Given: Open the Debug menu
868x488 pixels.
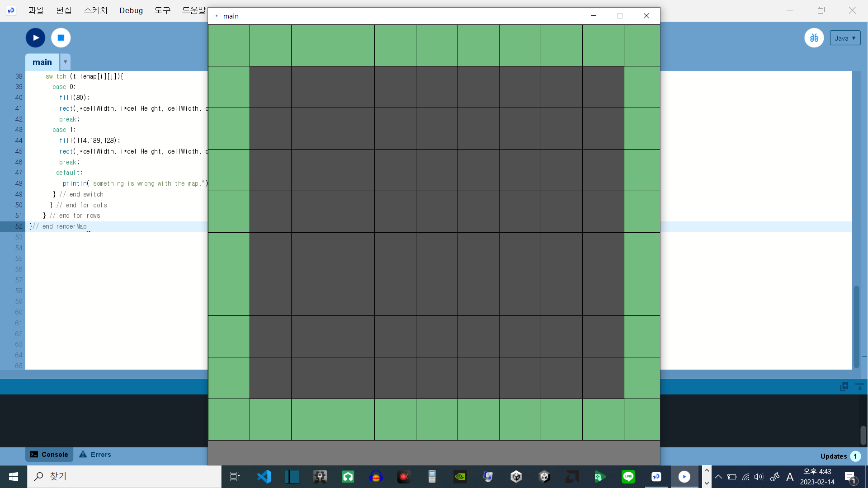Looking at the screenshot, I should (x=131, y=10).
